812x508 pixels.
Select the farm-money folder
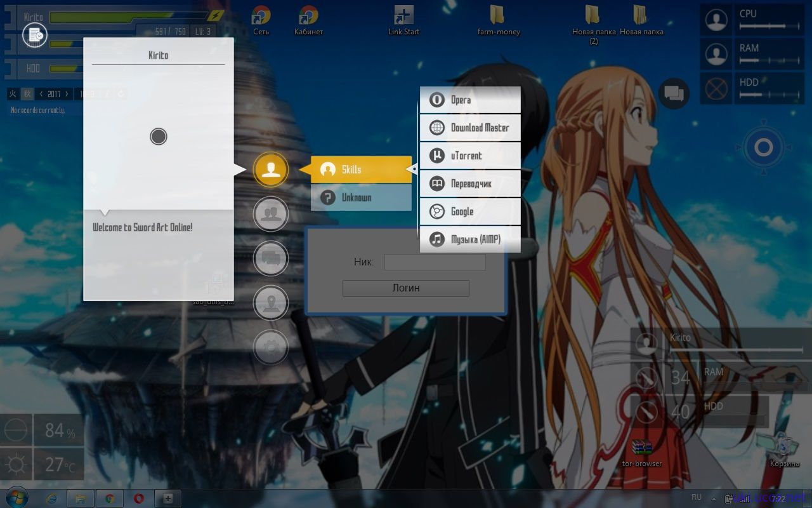499,20
